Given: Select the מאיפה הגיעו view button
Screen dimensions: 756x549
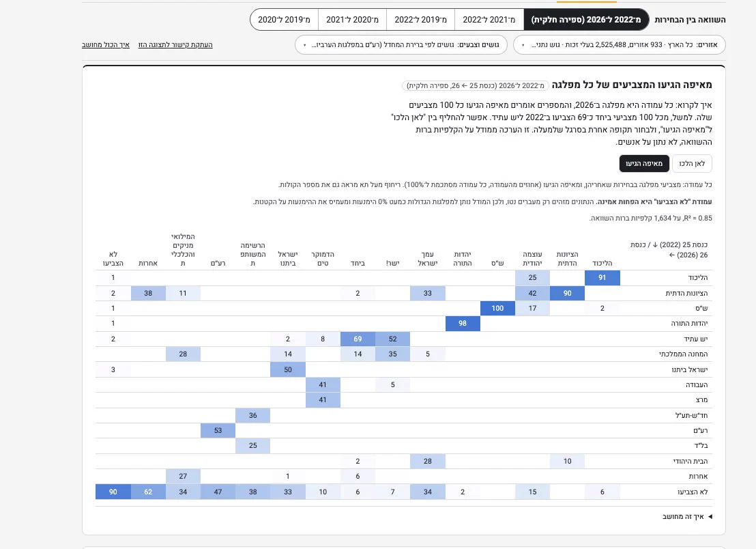Looking at the screenshot, I should point(644,164).
